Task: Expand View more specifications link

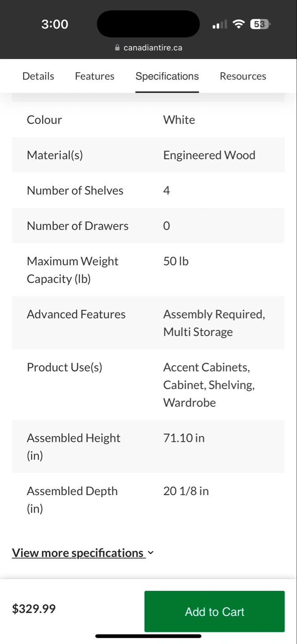Action: click(x=83, y=553)
